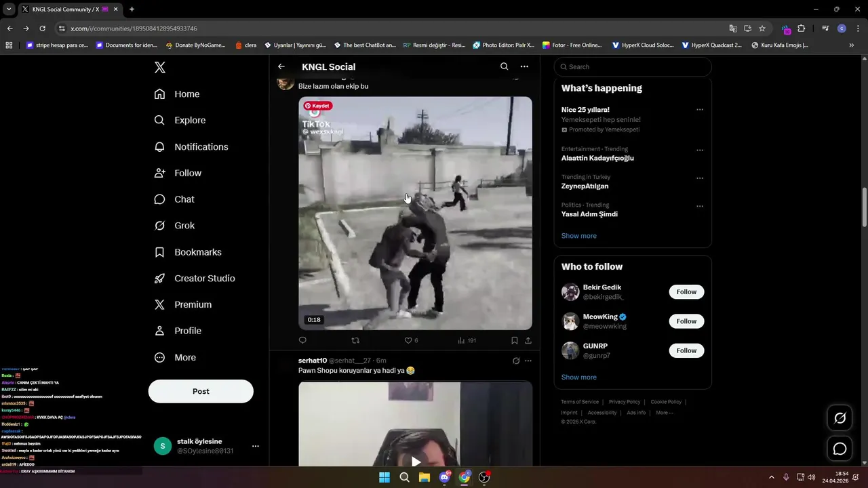Open Home in the sidebar
The image size is (868, 488).
tap(177, 94)
